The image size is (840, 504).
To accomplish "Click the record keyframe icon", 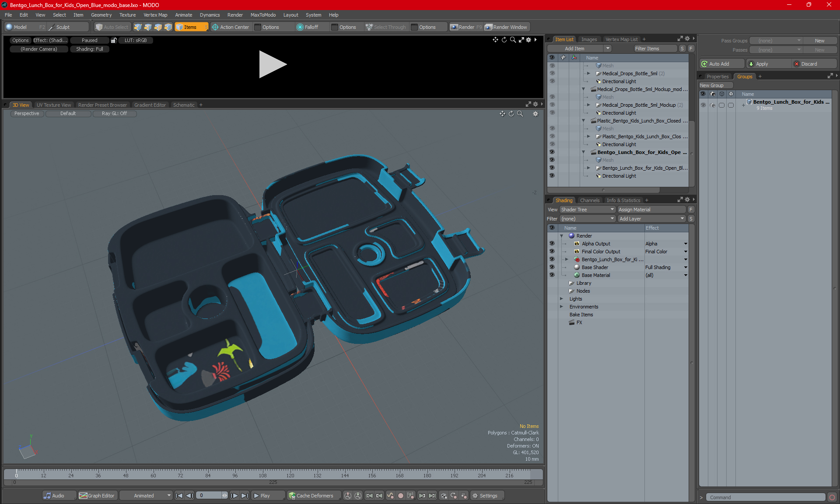I will [x=400, y=496].
